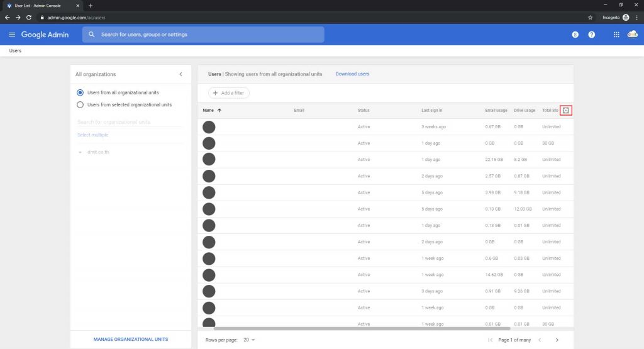Screen dimensions: 644x349
Task: Reload the page with refresh icon
Action: click(29, 17)
